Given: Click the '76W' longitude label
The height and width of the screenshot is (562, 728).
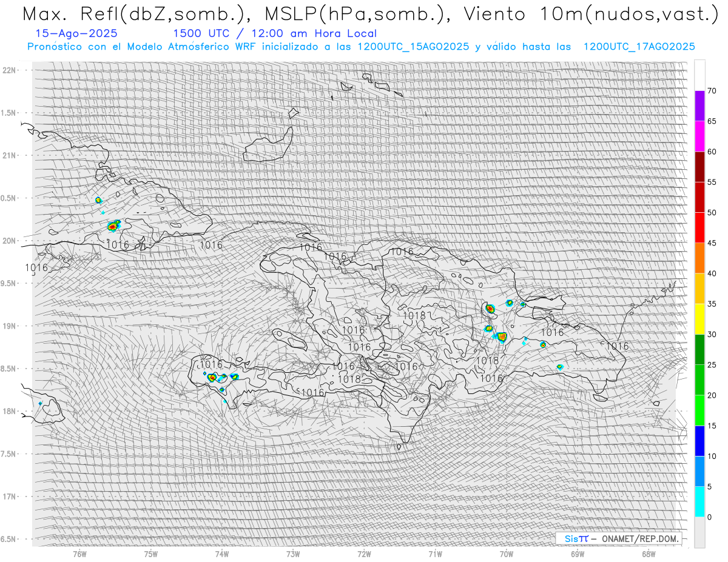Looking at the screenshot, I should (x=79, y=554).
